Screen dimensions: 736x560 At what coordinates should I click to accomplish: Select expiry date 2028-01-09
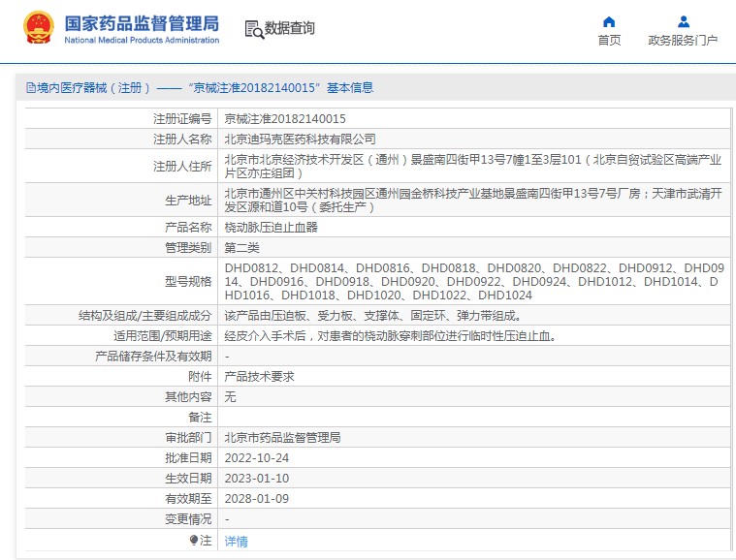(x=257, y=499)
